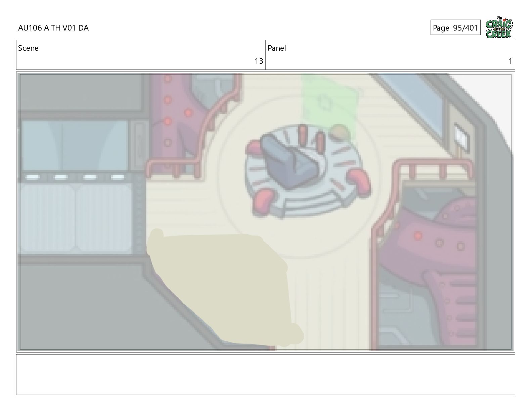Click the Craig of the Creek logo

tap(499, 28)
